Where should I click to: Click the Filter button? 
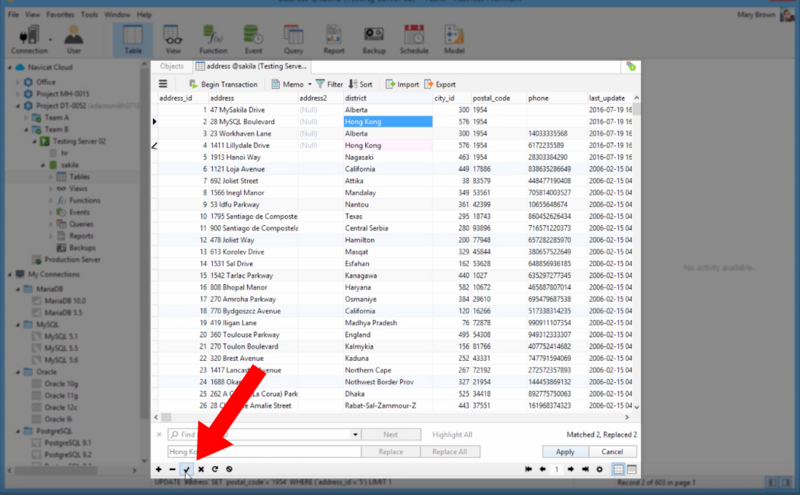pos(329,84)
